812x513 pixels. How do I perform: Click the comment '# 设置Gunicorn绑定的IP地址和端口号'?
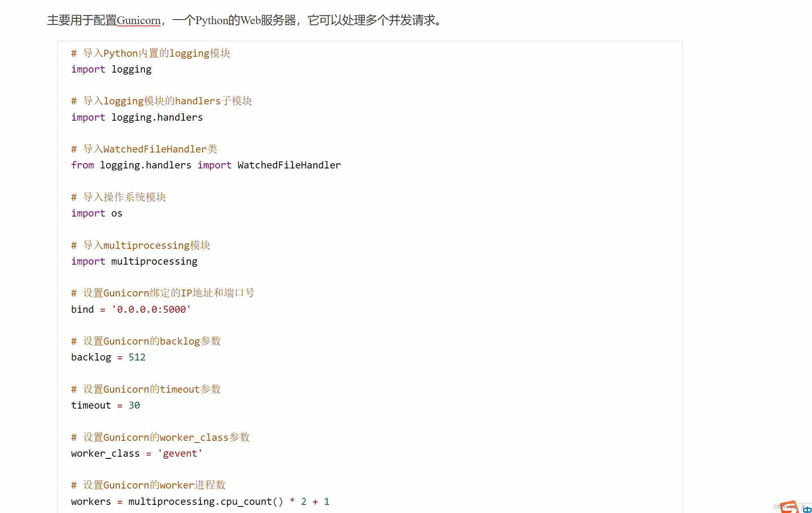point(163,293)
